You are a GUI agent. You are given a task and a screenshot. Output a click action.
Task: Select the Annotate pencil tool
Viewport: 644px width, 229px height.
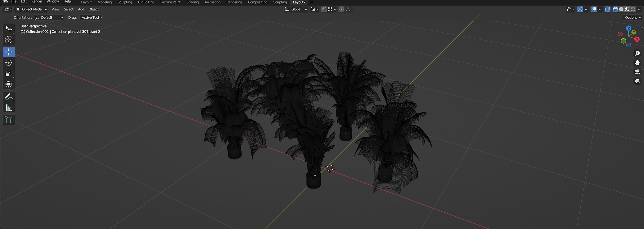pyautogui.click(x=9, y=97)
